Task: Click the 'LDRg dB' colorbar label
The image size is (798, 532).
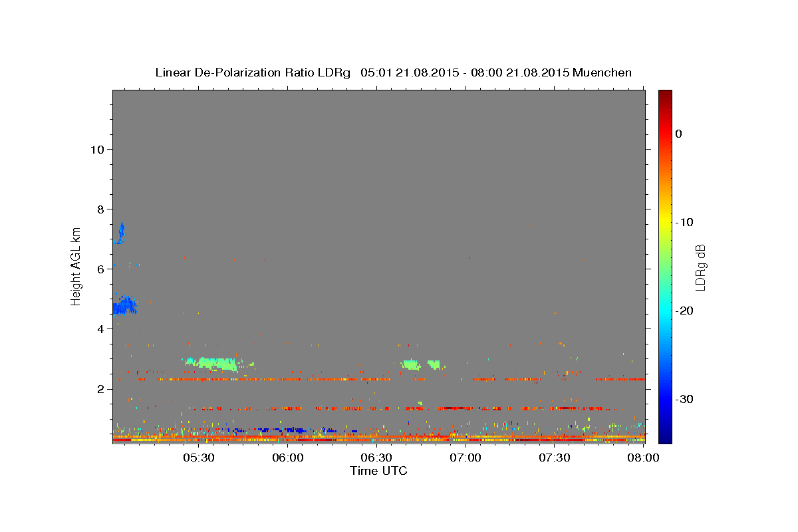Action: point(700,267)
